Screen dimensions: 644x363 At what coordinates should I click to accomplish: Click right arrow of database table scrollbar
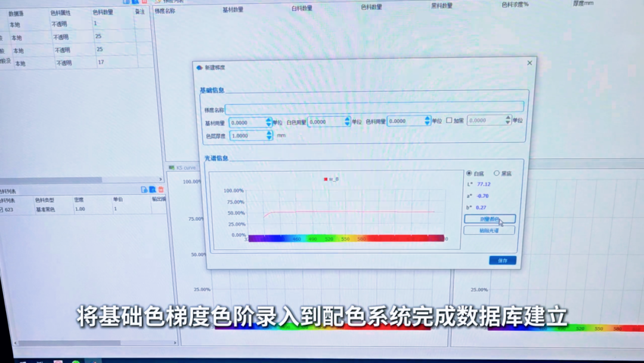pyautogui.click(x=160, y=179)
